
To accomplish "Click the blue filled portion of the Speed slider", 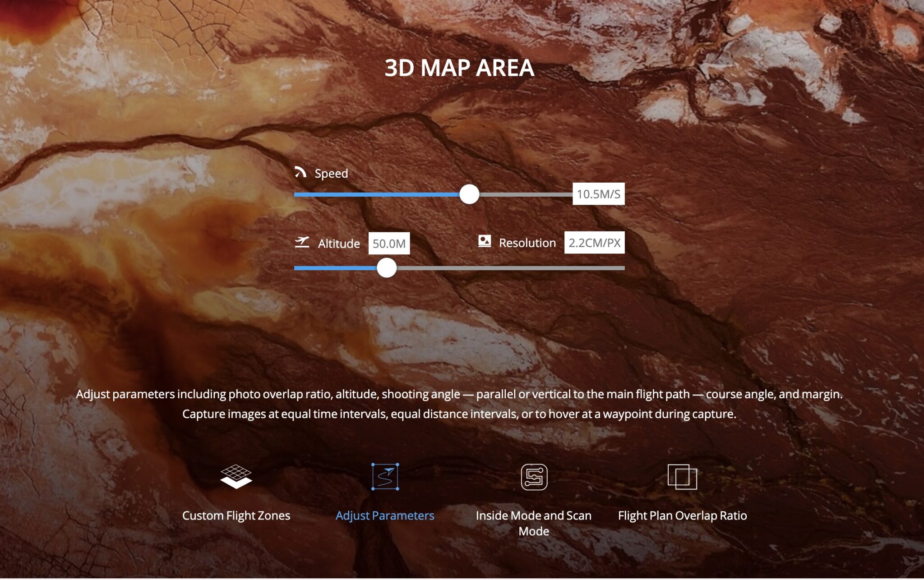I will pyautogui.click(x=374, y=194).
